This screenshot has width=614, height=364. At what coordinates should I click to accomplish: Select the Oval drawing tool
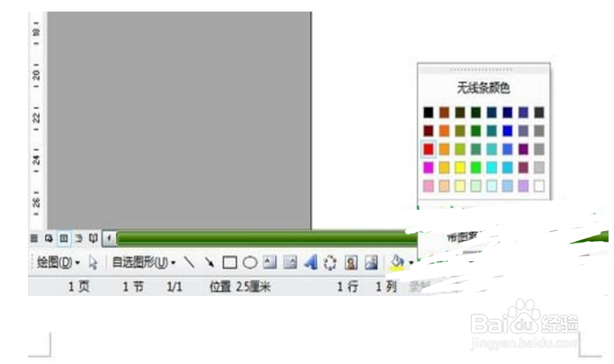[x=250, y=262]
